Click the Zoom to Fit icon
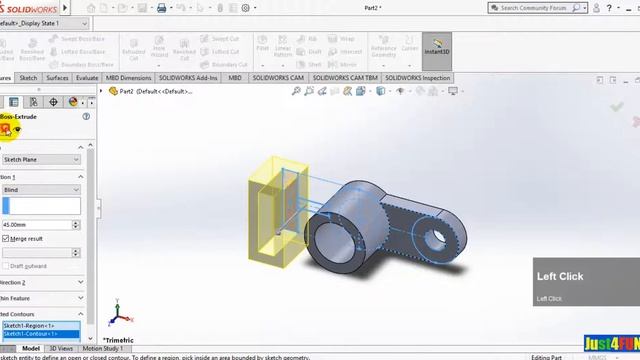This screenshot has height=360, width=640. pyautogui.click(x=296, y=91)
